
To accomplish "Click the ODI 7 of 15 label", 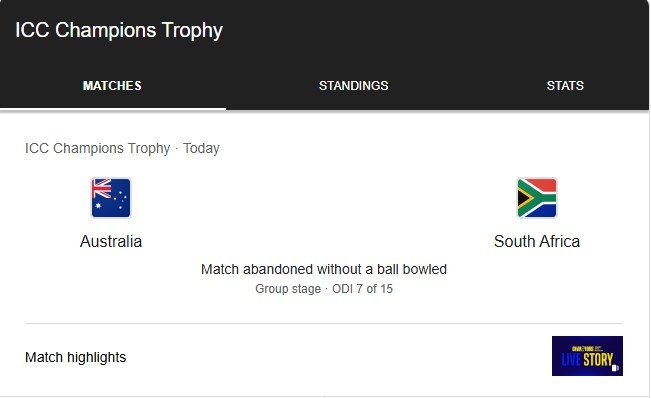I will point(362,289).
